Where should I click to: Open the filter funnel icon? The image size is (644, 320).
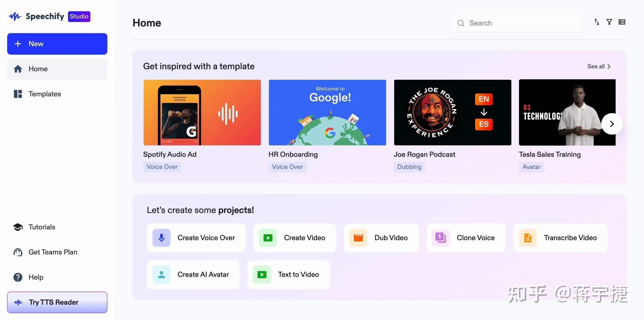(609, 22)
